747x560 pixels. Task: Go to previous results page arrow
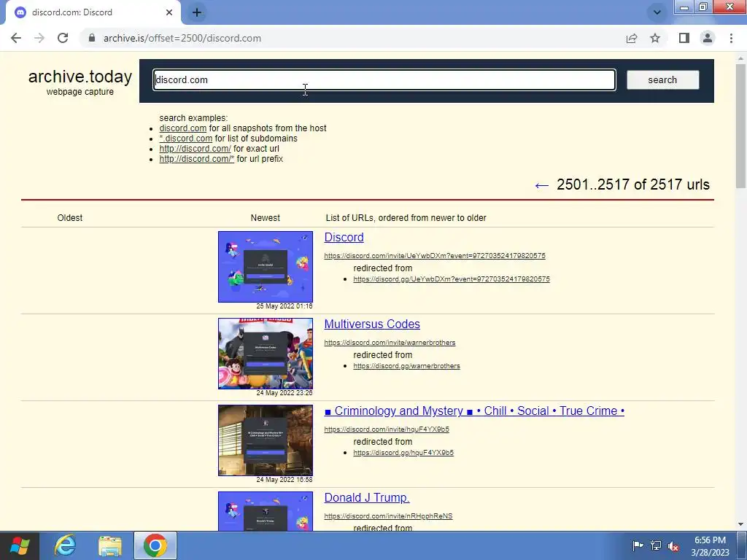click(542, 185)
